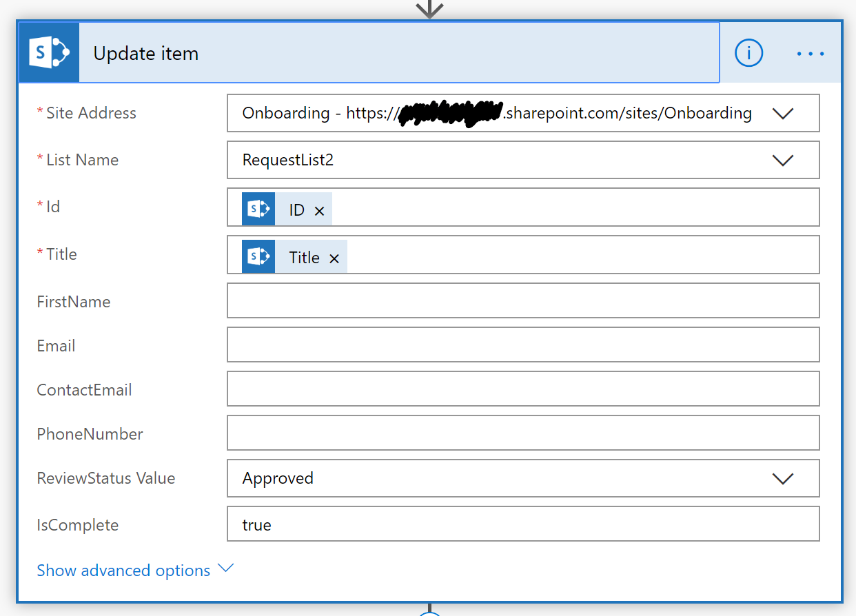
Task: Select the ID dynamic content token
Action: coord(287,209)
